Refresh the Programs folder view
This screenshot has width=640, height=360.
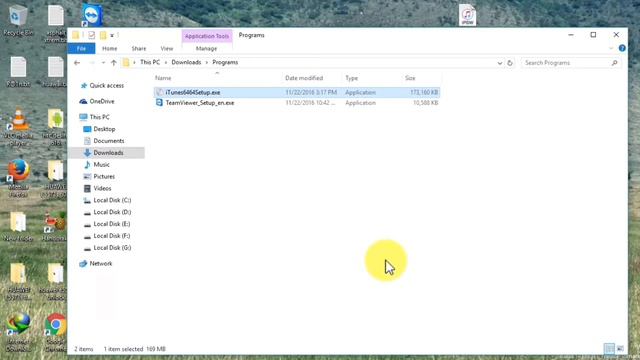coord(510,63)
